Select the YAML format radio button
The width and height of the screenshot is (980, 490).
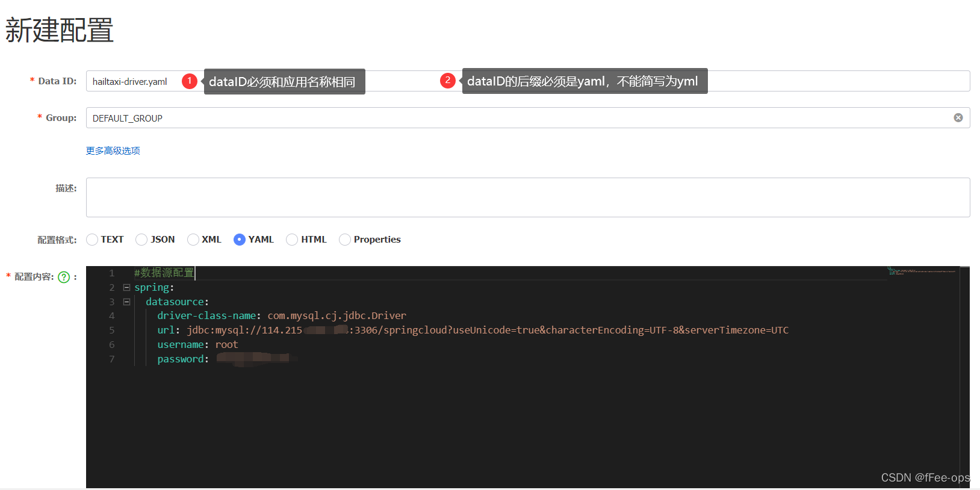pyautogui.click(x=240, y=240)
